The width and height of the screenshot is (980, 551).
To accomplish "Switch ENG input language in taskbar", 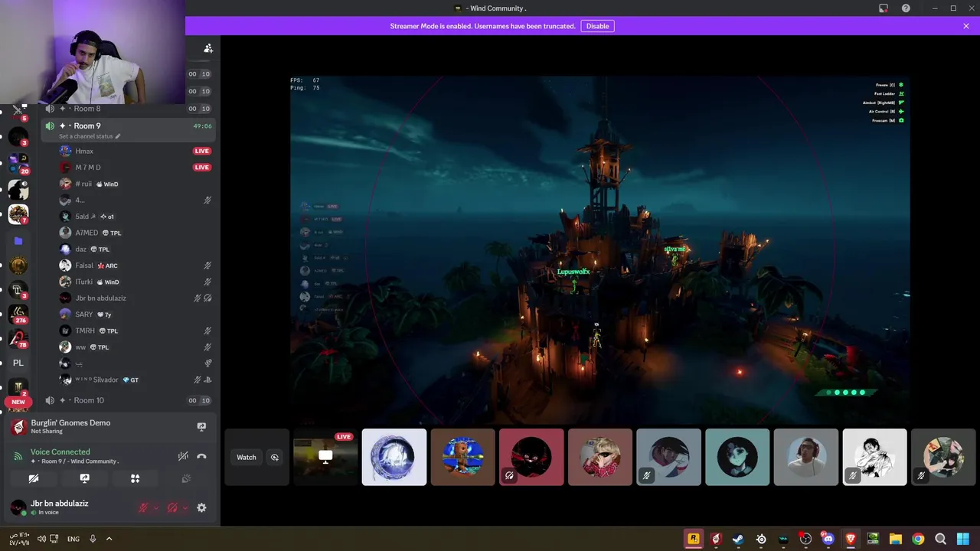I will tap(73, 539).
